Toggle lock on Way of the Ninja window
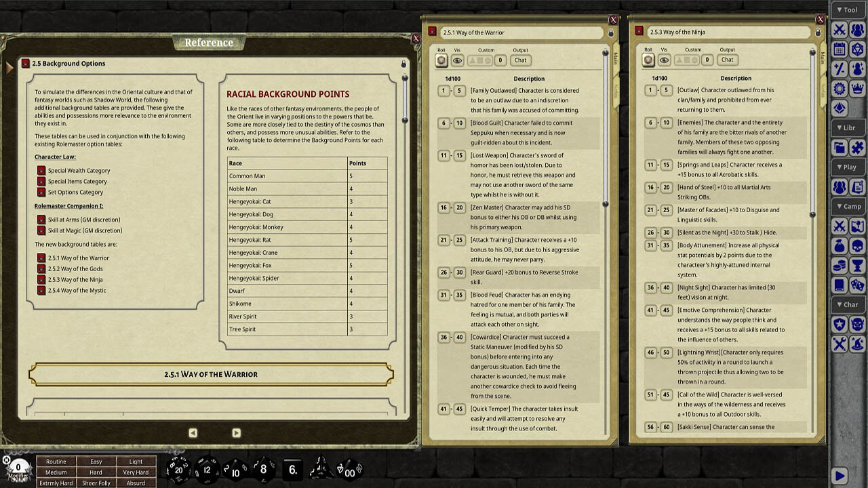The width and height of the screenshot is (868, 488). 818,33
